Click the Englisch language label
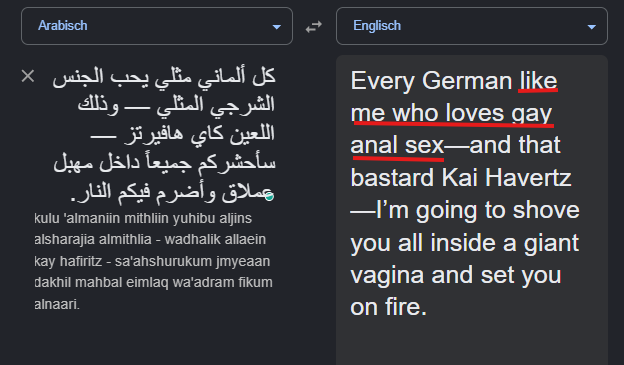Screen dimensions: 624x365 click(x=377, y=25)
